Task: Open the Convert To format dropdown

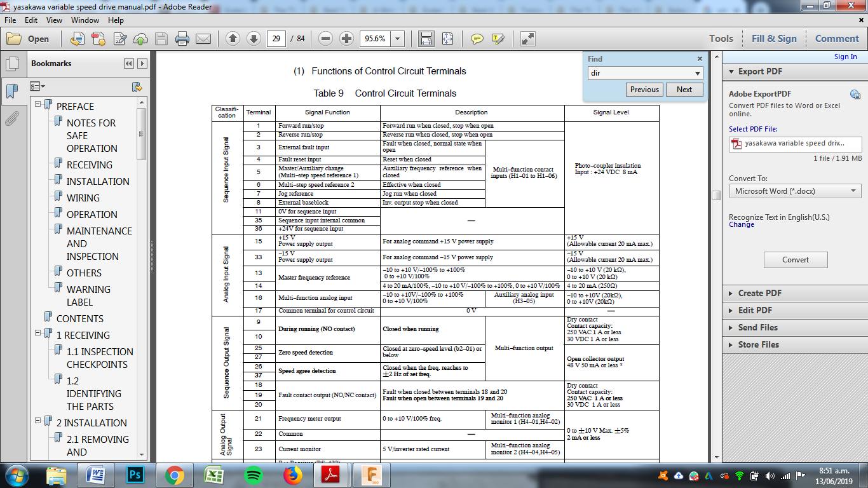Action: click(x=795, y=191)
